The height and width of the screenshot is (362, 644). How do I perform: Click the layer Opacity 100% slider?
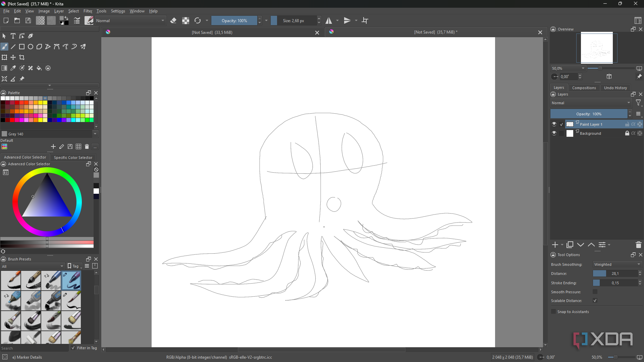click(589, 114)
